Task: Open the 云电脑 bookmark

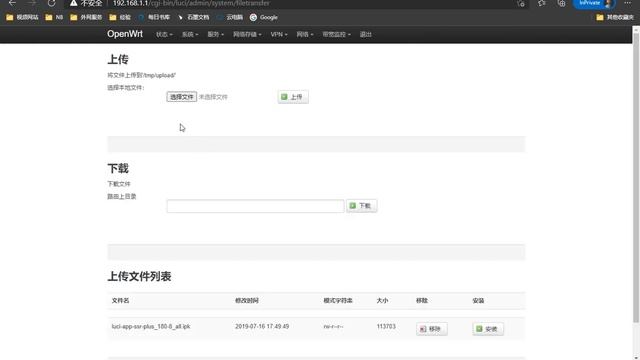Action: (230, 17)
